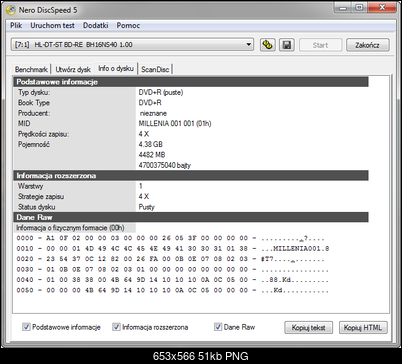Viewport: 402px width, 364px height.
Task: Open the Plik menu
Action: tap(16, 25)
